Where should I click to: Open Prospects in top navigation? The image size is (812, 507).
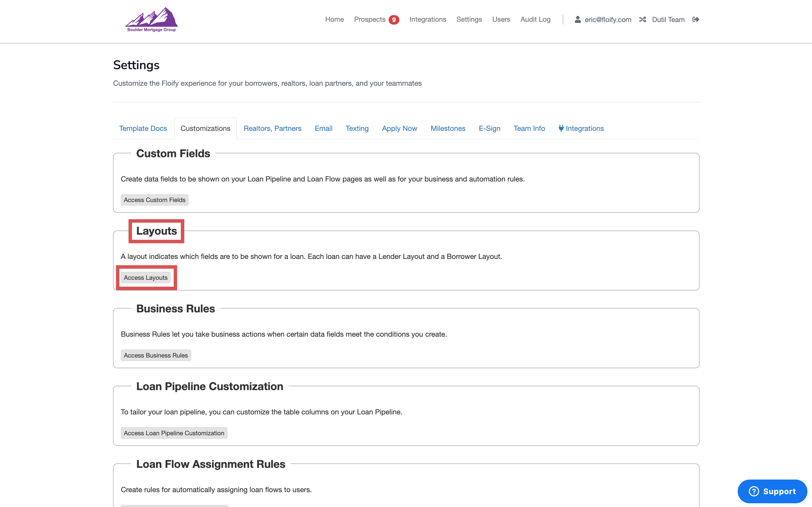[370, 19]
